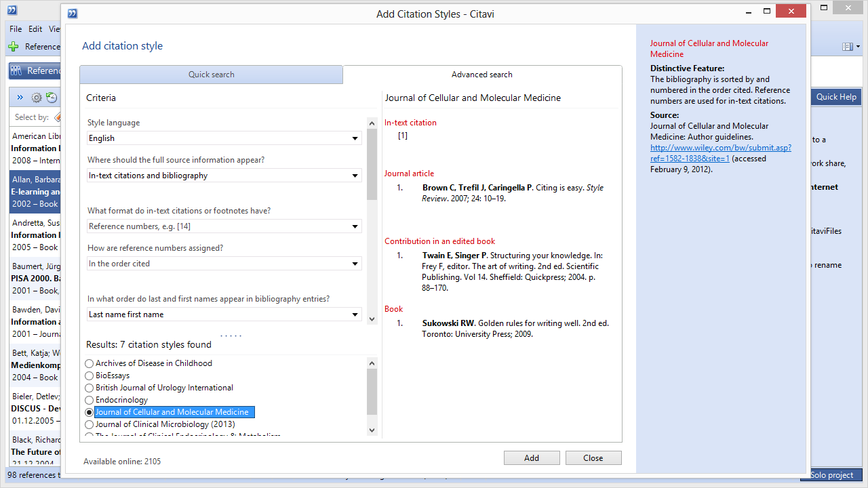The height and width of the screenshot is (488, 868).
Task: Open the in-text citation format dropdown
Action: [224, 226]
